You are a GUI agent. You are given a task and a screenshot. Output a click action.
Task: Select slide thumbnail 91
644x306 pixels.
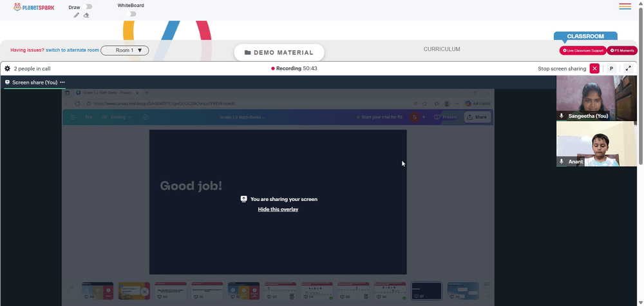pos(207,291)
